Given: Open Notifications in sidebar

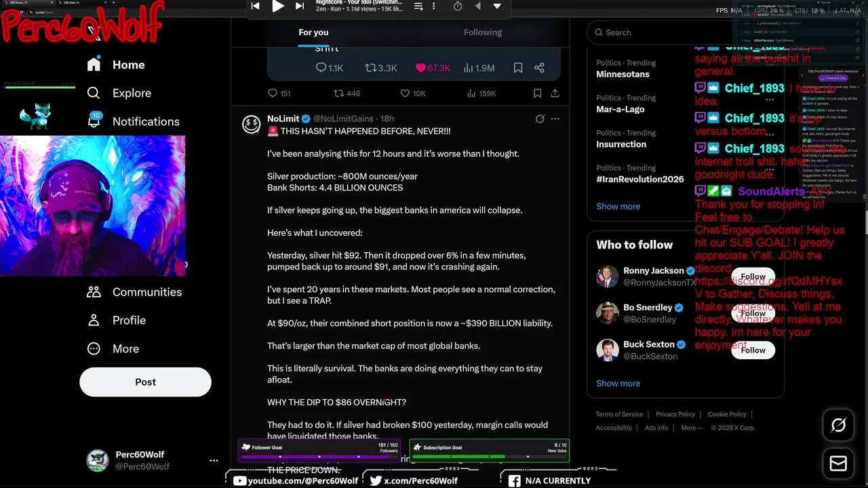Looking at the screenshot, I should click(x=133, y=121).
